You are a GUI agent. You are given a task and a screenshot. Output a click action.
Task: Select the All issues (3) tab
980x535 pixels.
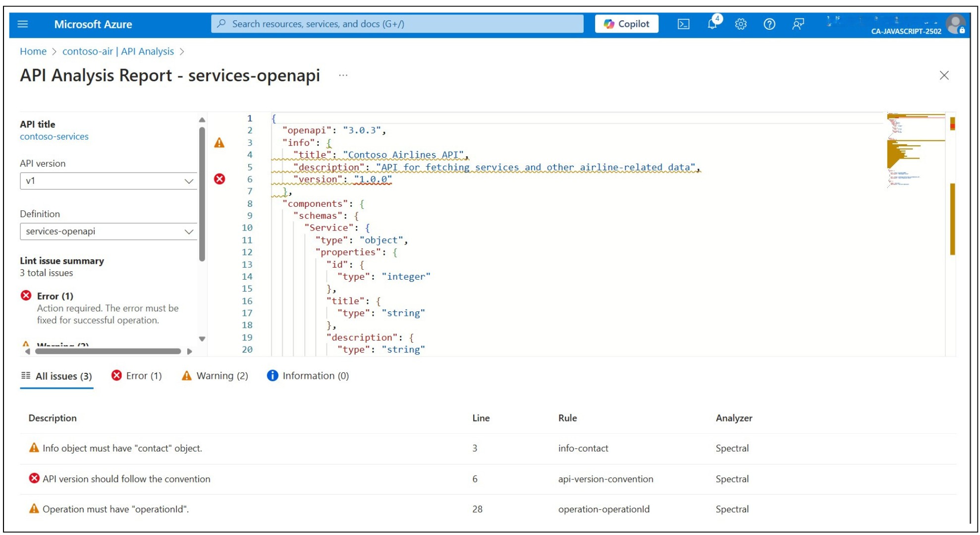[x=56, y=376]
